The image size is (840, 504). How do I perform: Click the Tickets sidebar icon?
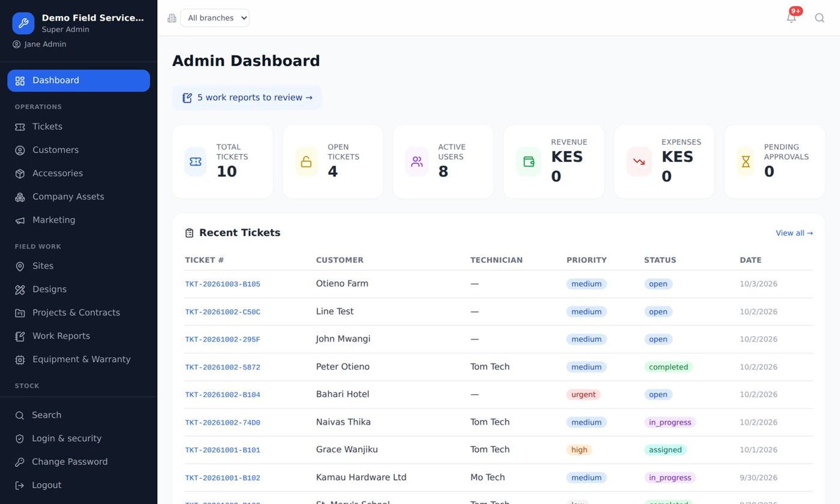[x=20, y=127]
